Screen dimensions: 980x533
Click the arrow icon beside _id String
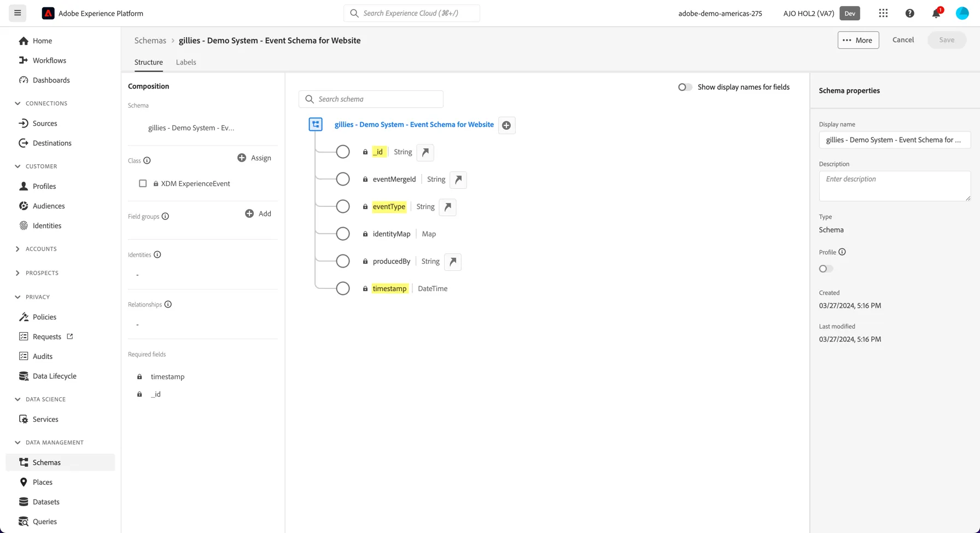(x=425, y=152)
